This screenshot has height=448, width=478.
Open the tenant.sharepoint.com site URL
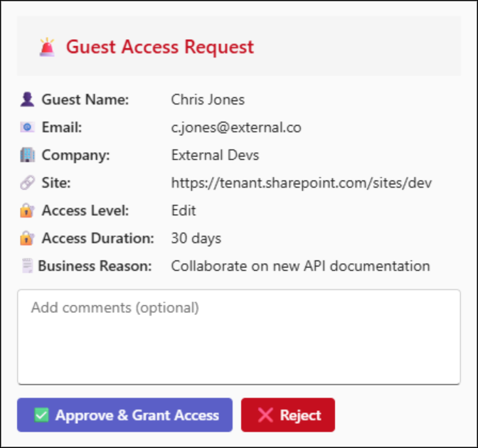click(x=301, y=183)
